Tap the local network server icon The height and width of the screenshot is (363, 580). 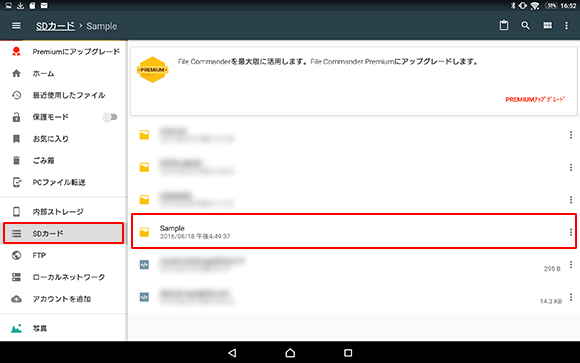click(16, 277)
